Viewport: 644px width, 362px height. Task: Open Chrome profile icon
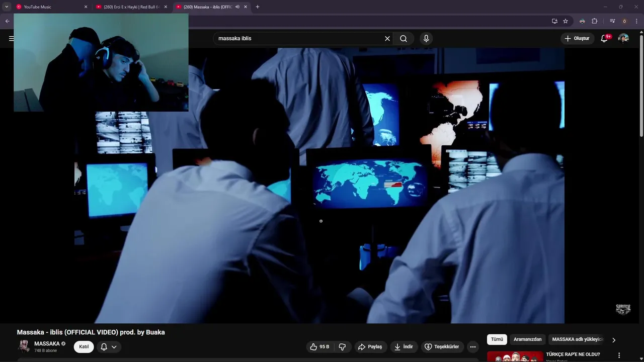coord(624,21)
